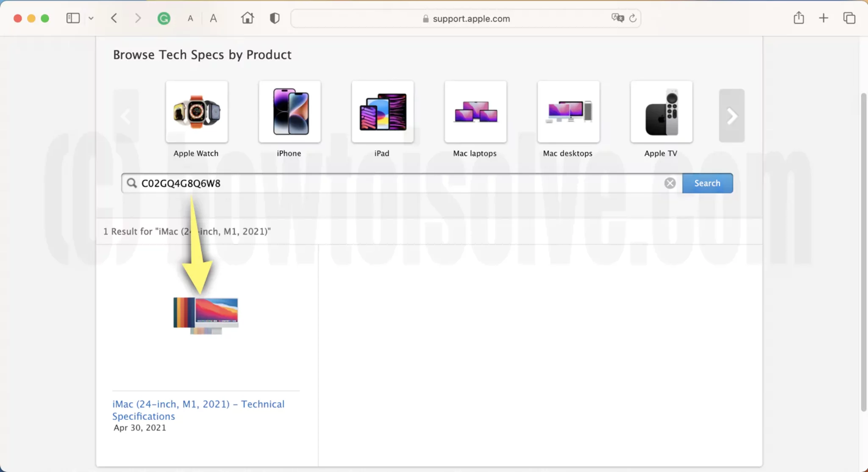Select the Mac laptops product thumbnail

[476, 112]
